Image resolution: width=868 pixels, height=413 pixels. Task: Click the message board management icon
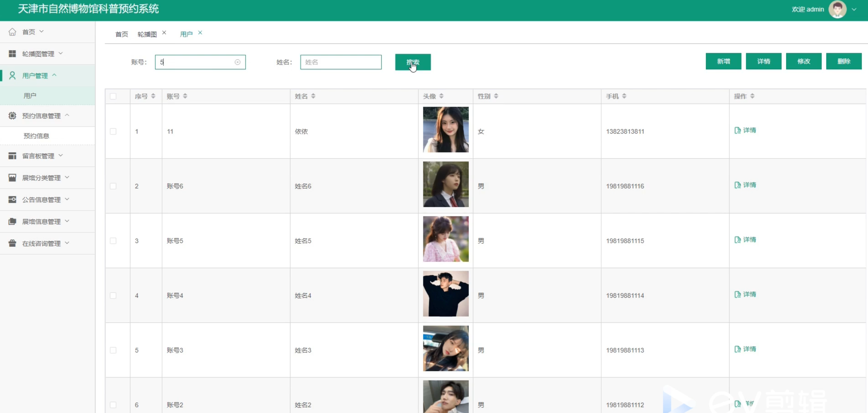click(12, 156)
